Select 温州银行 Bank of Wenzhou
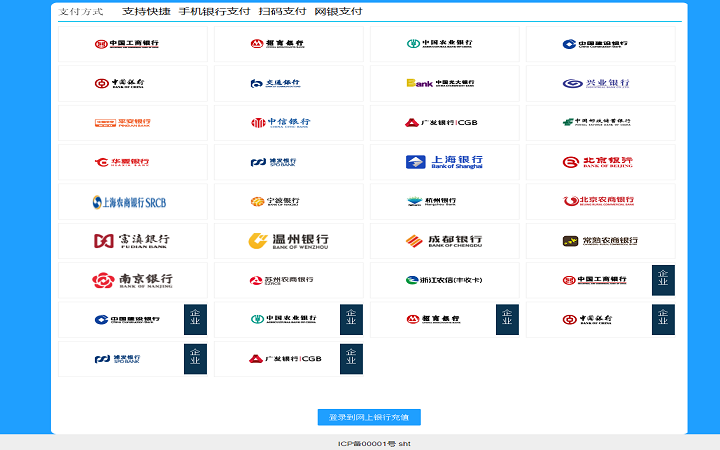720x450 pixels. (288, 241)
